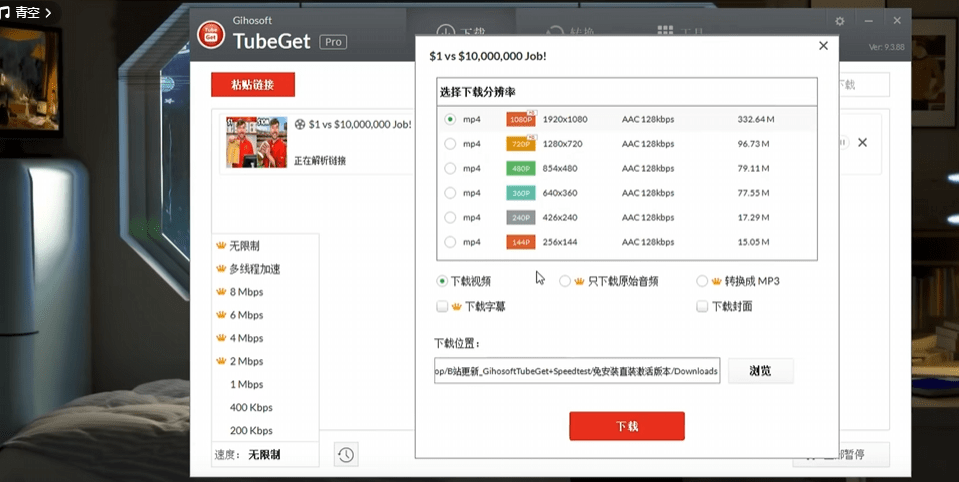
Task: Click the orange 720P quality badge
Action: point(521,144)
